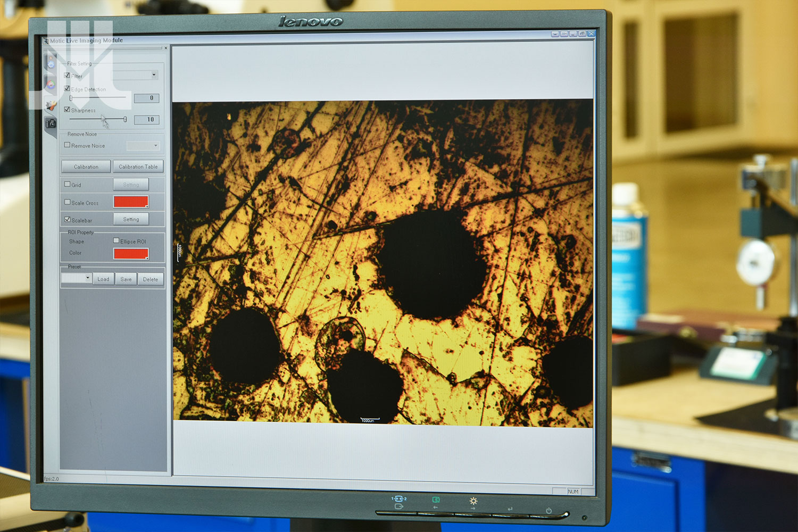
Task: Click the Save preset button
Action: 126,279
